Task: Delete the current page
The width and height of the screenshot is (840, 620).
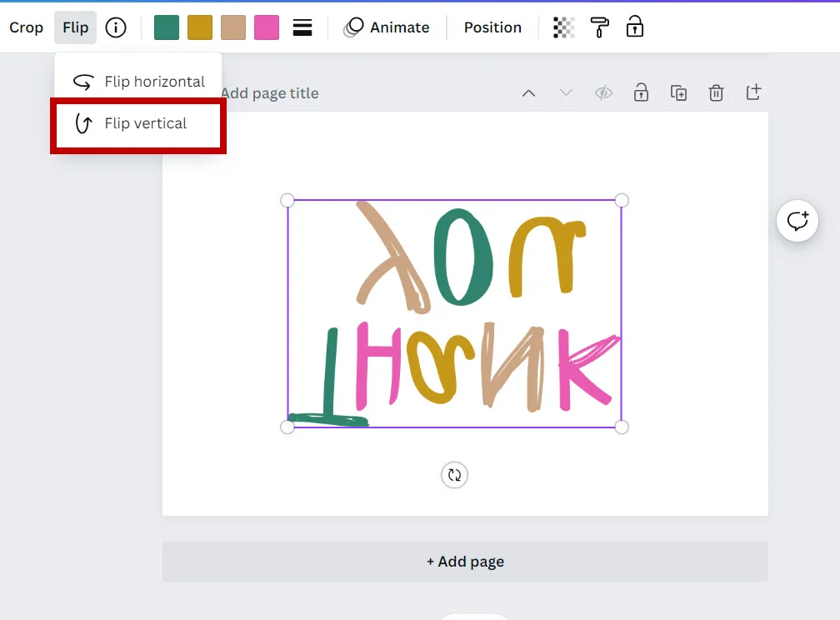Action: 716,92
